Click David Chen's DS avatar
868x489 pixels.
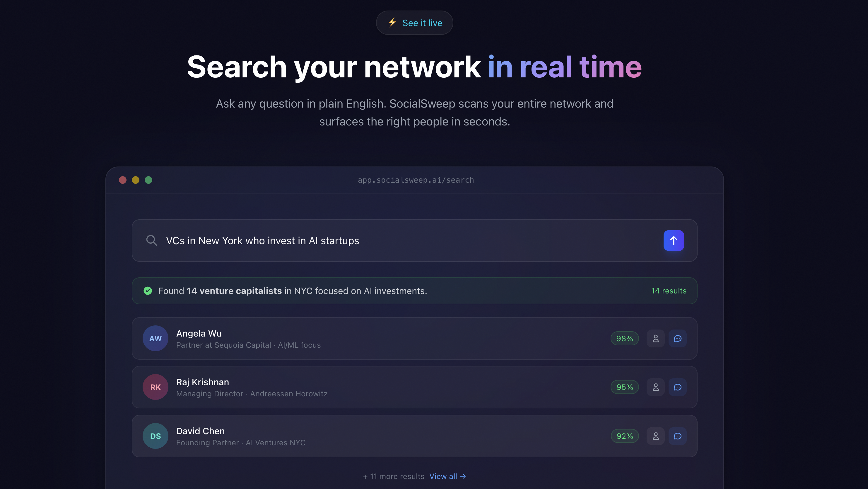pos(155,436)
